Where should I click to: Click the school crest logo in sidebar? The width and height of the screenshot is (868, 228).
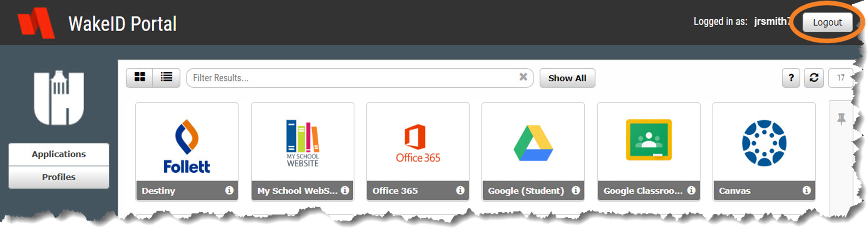point(59,98)
